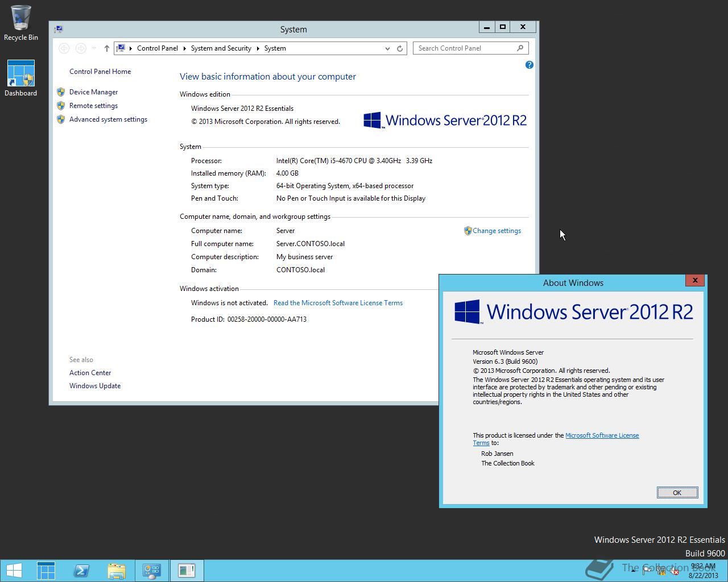This screenshot has width=728, height=582.
Task: Open Action Center flag in system tray
Action: click(x=647, y=571)
